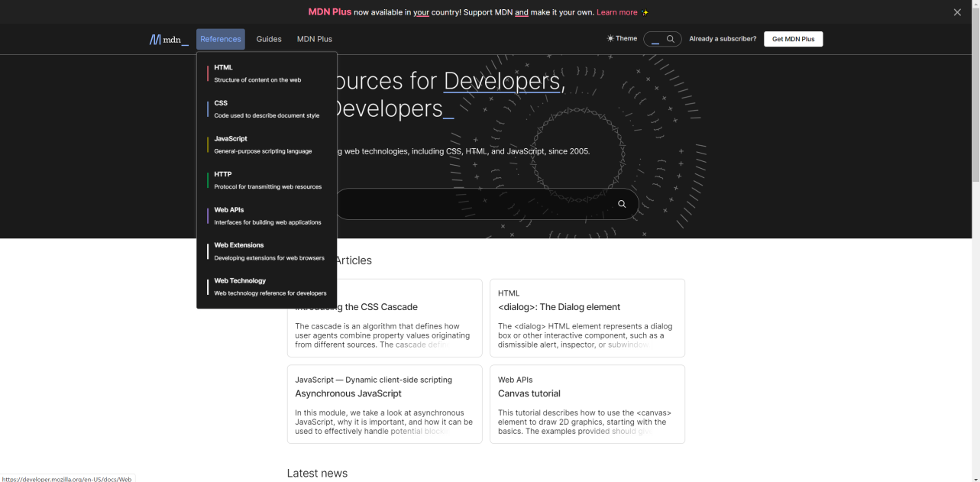Select HTML in References dropdown
Image resolution: width=980 pixels, height=482 pixels.
pos(267,73)
